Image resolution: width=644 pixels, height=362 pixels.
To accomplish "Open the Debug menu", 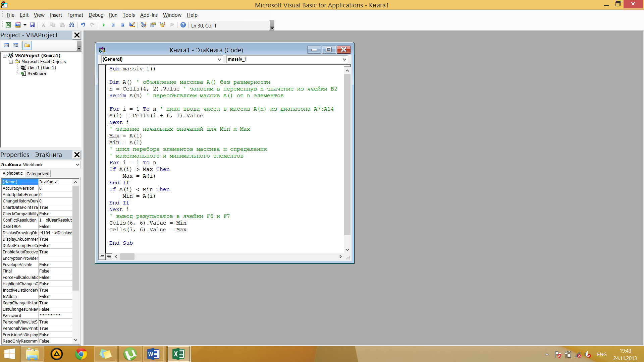I will tap(96, 15).
